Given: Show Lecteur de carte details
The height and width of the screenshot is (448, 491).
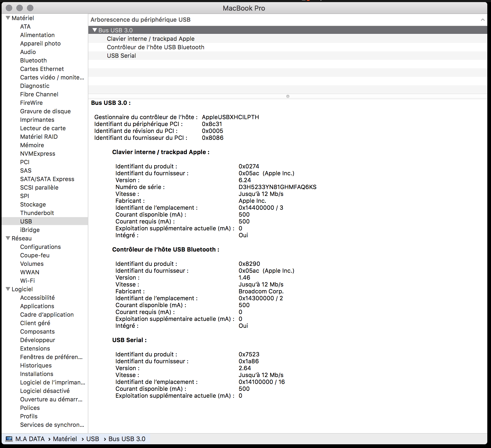Looking at the screenshot, I should (43, 128).
